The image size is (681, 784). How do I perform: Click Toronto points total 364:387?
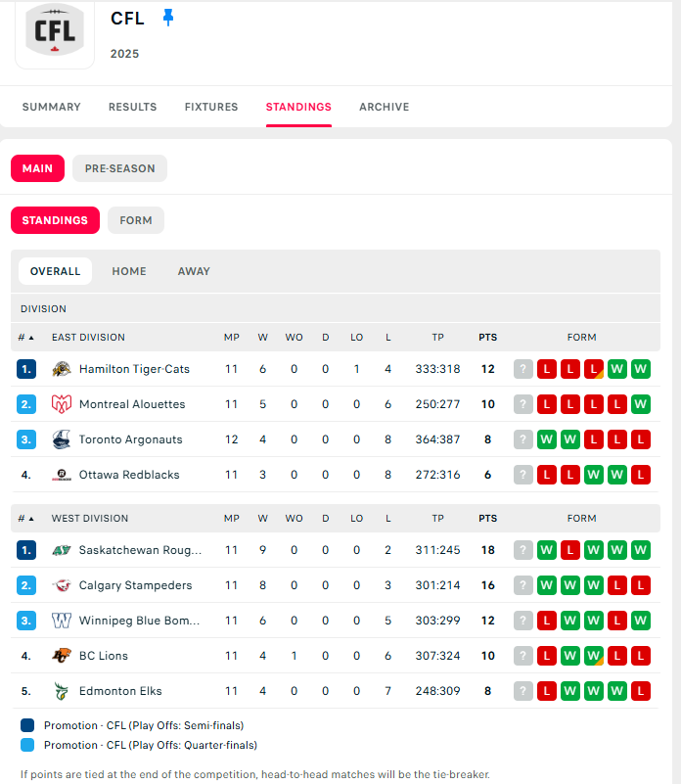(437, 439)
